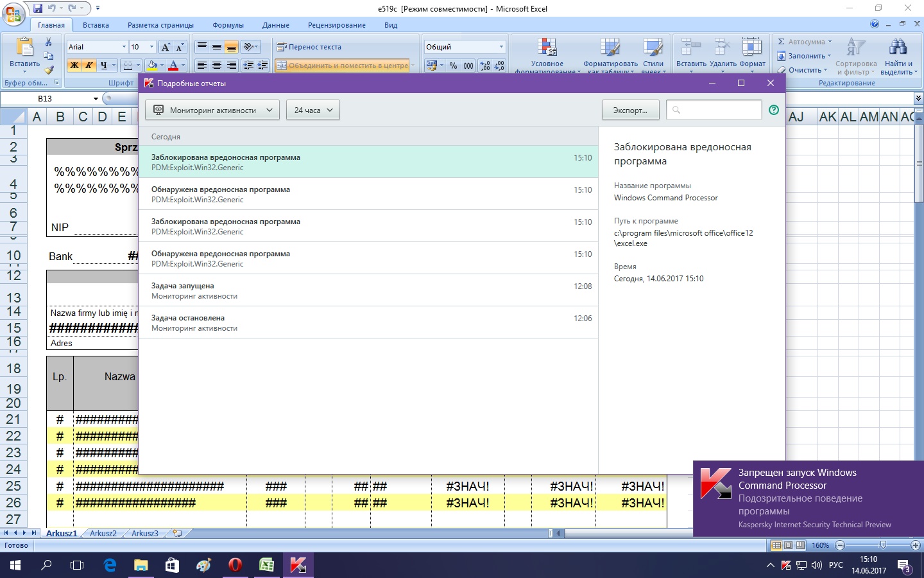Image resolution: width=924 pixels, height=578 pixels.
Task: Click the cell borders icon
Action: (128, 66)
